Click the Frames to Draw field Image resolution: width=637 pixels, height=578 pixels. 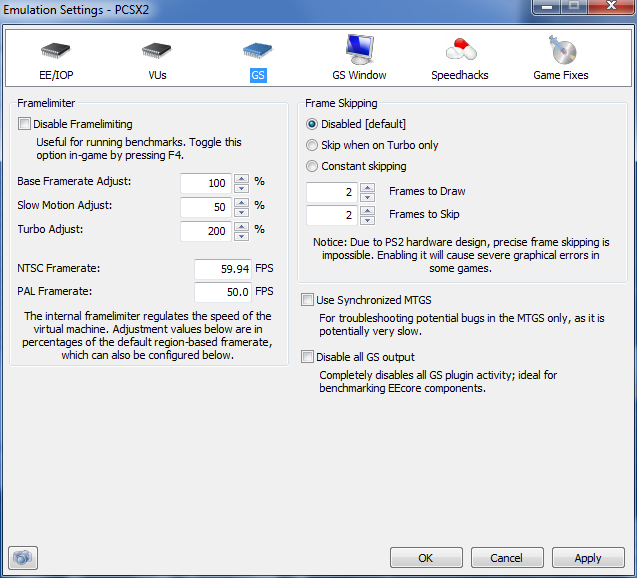coord(332,192)
